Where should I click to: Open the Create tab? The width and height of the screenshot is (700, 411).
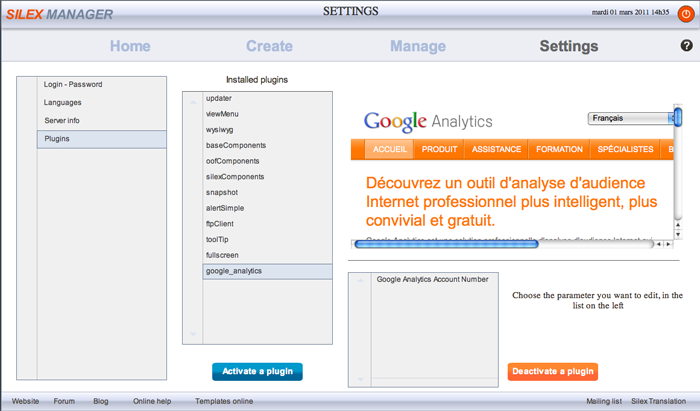click(269, 46)
